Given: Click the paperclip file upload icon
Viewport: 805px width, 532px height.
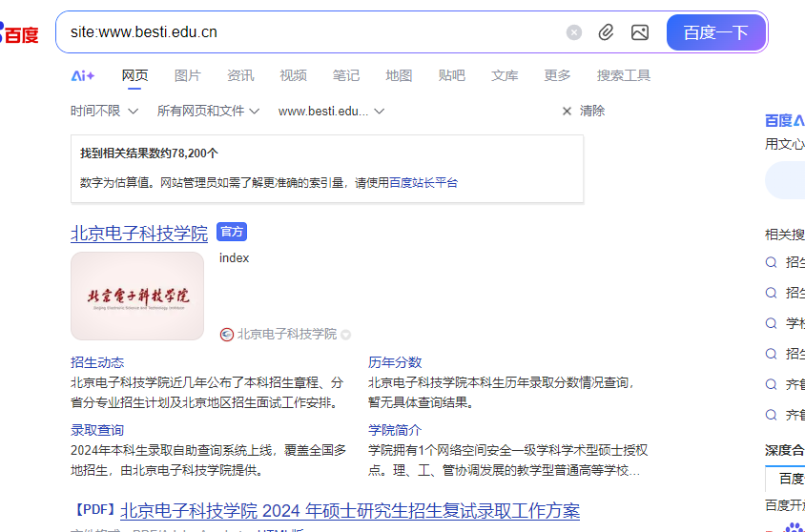Looking at the screenshot, I should 607,32.
